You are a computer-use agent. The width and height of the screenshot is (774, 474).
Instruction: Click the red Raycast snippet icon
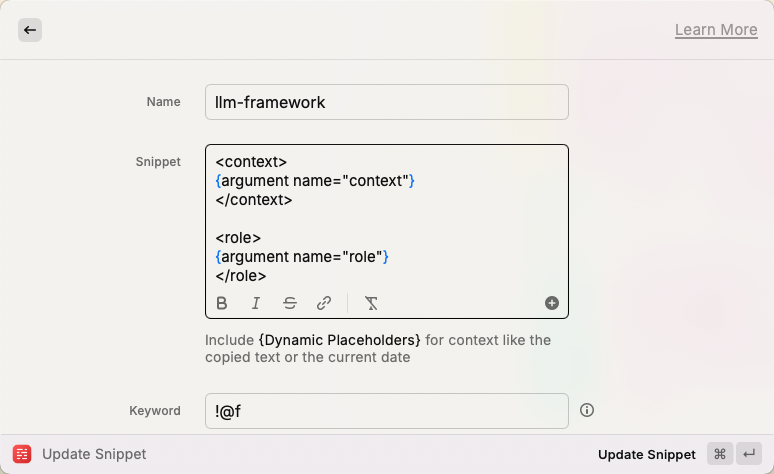[22, 454]
